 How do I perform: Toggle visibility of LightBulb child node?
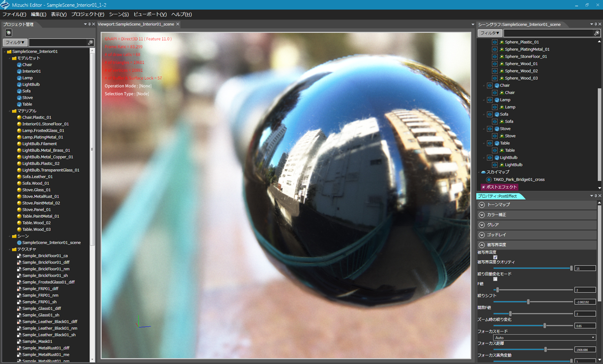click(495, 165)
